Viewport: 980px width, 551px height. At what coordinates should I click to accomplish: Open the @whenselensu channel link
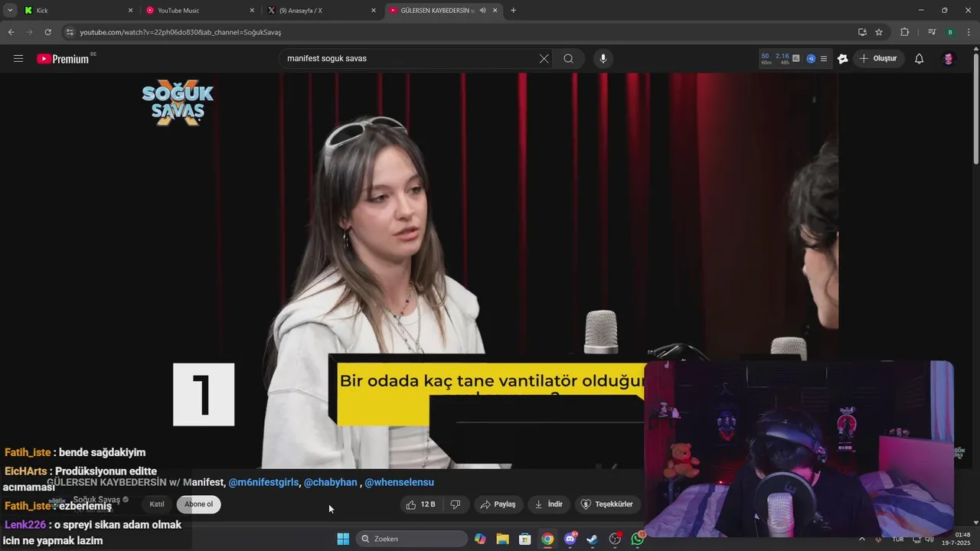(x=399, y=482)
